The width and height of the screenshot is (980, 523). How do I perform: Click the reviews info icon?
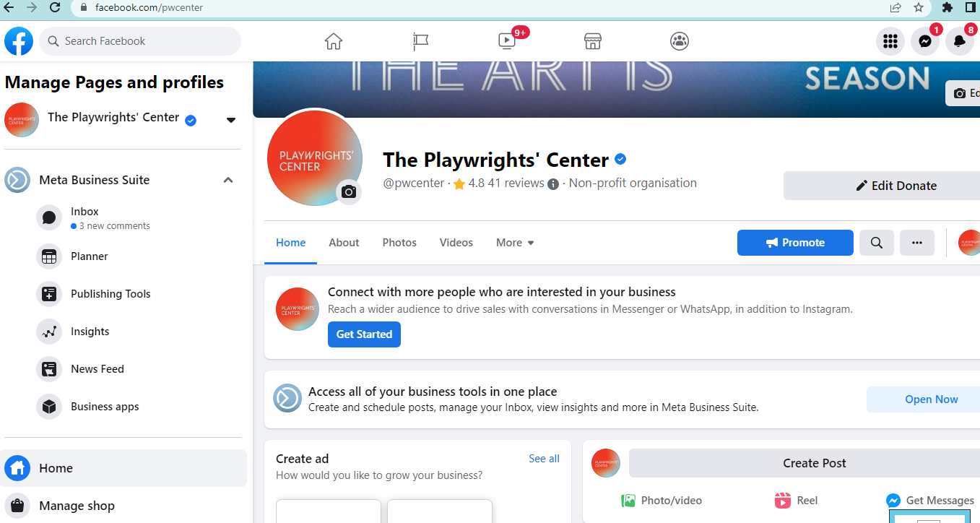click(553, 183)
